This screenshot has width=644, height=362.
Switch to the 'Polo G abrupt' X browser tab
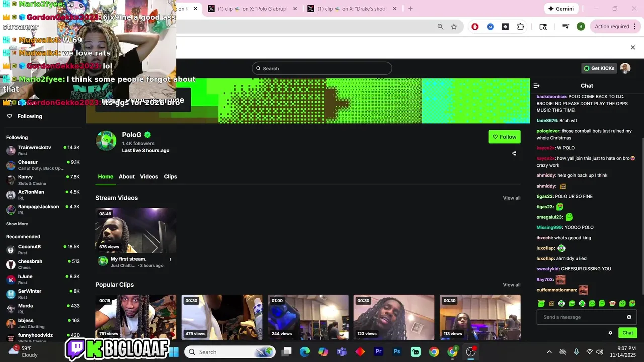pyautogui.click(x=253, y=9)
